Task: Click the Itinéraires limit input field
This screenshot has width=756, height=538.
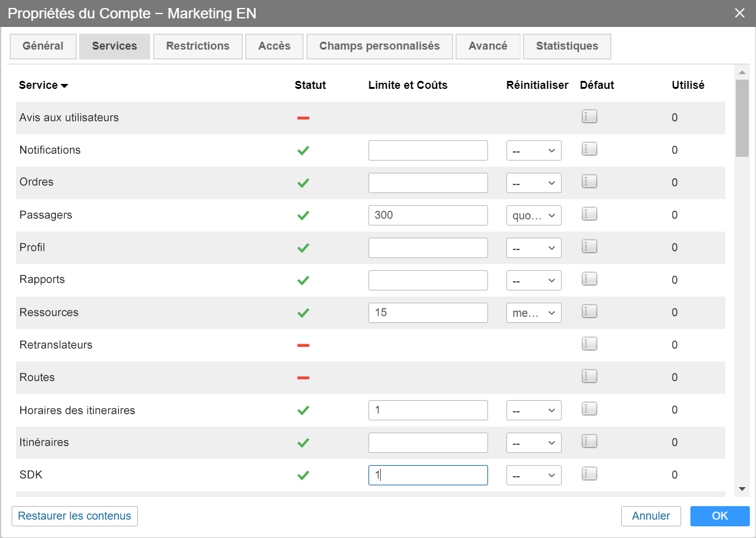Action: click(x=428, y=442)
